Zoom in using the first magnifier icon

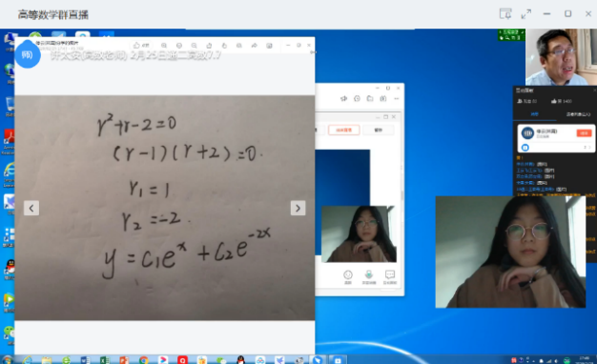[x=164, y=46]
